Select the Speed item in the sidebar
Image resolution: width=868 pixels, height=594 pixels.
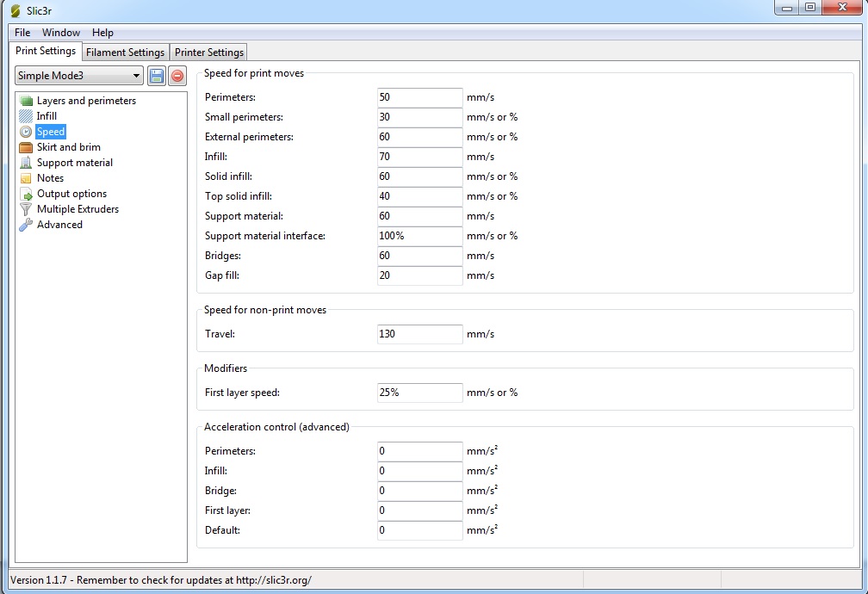point(50,132)
